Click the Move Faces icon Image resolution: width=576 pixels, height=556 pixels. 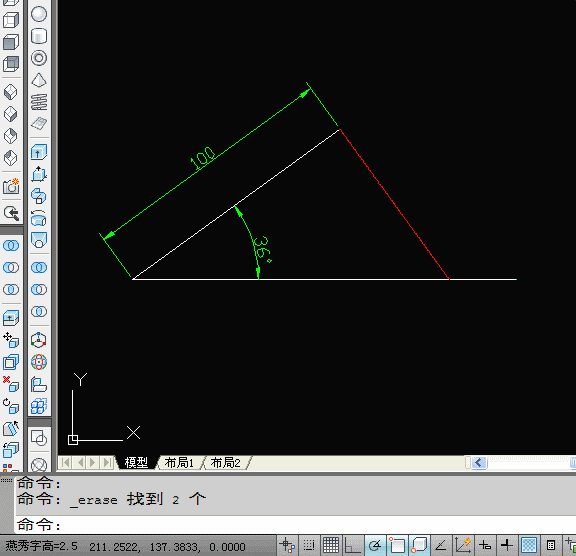[11, 340]
